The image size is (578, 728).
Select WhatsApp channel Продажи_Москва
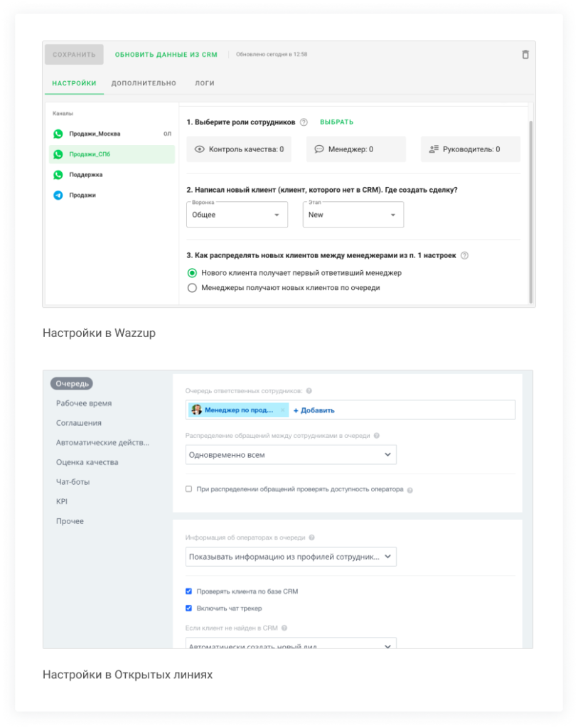pos(95,134)
